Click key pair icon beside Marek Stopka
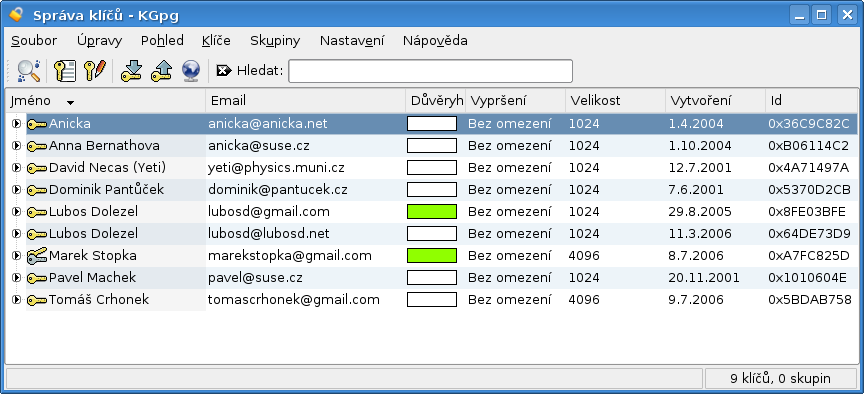The width and height of the screenshot is (864, 394). tap(37, 256)
